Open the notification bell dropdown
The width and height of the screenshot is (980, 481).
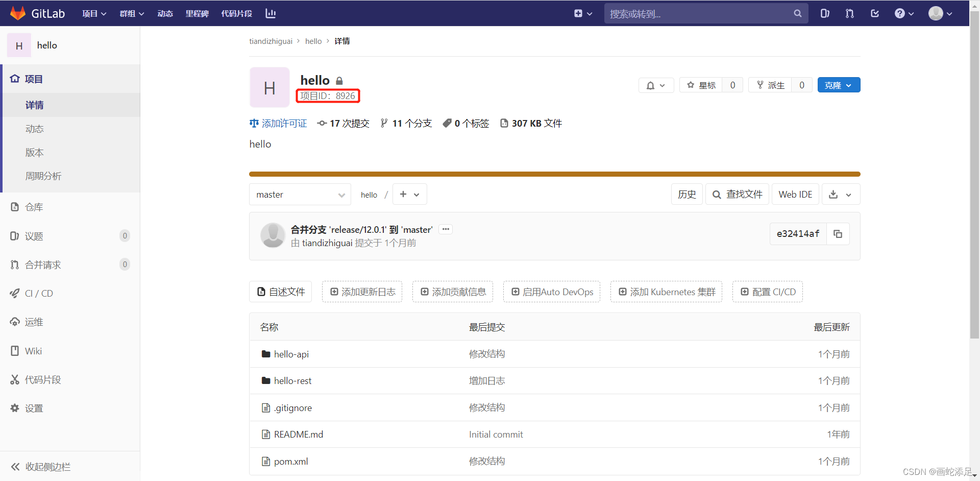click(656, 85)
